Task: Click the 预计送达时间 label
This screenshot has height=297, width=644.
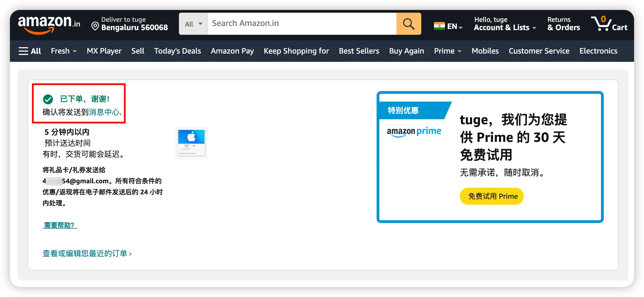Action: point(68,143)
